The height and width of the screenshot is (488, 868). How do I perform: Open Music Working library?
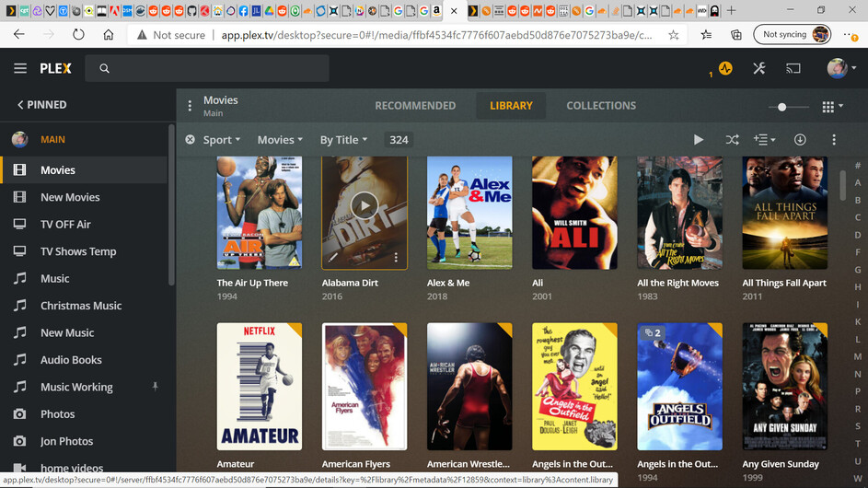84,388
